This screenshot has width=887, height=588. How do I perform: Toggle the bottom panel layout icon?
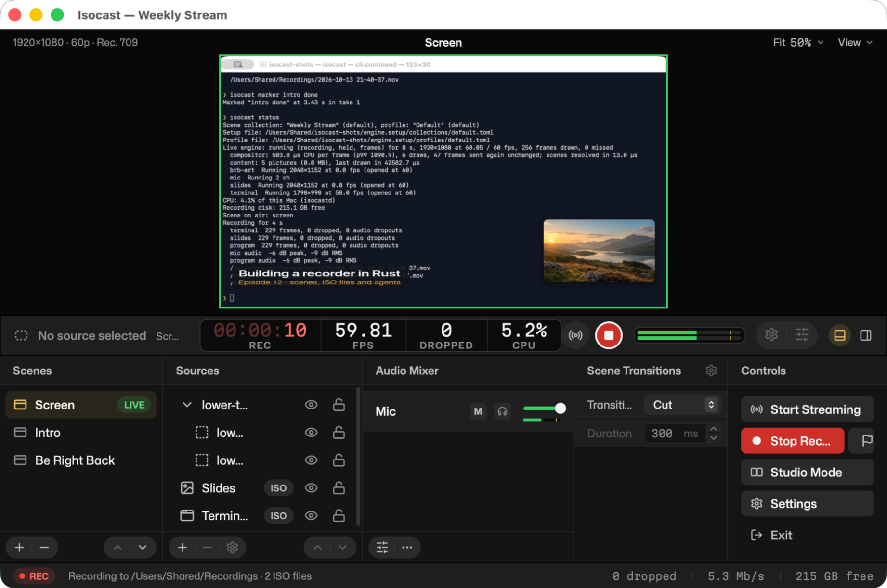tap(840, 335)
